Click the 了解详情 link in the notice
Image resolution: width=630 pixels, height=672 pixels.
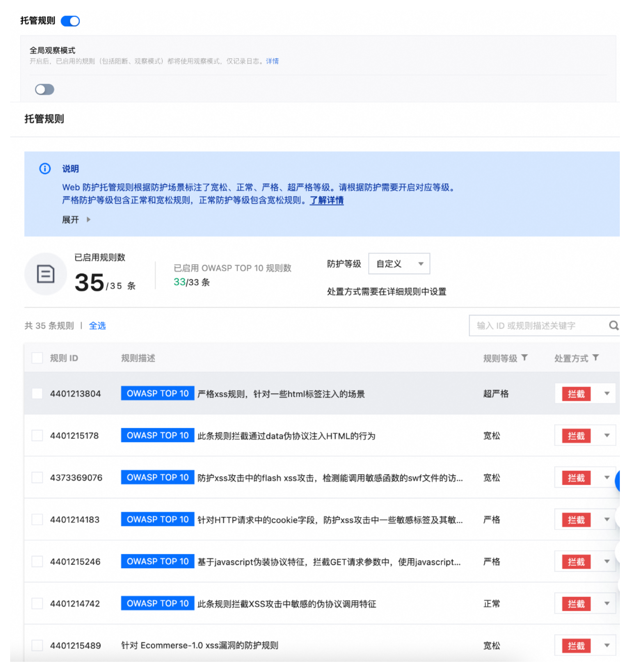(x=326, y=200)
